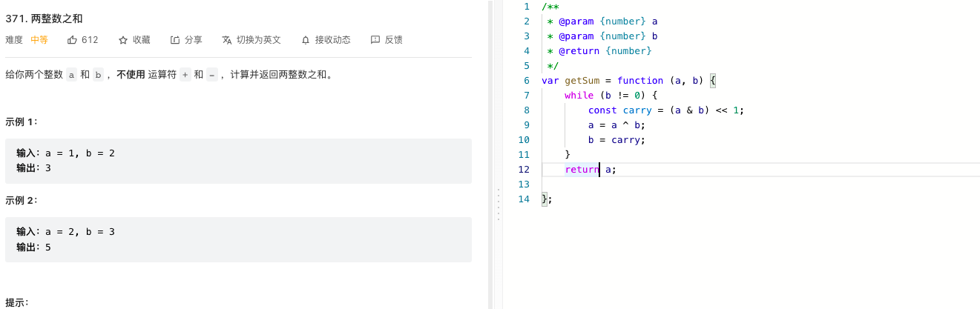Click the bell notification icon
The width and height of the screenshot is (980, 309).
tap(306, 40)
